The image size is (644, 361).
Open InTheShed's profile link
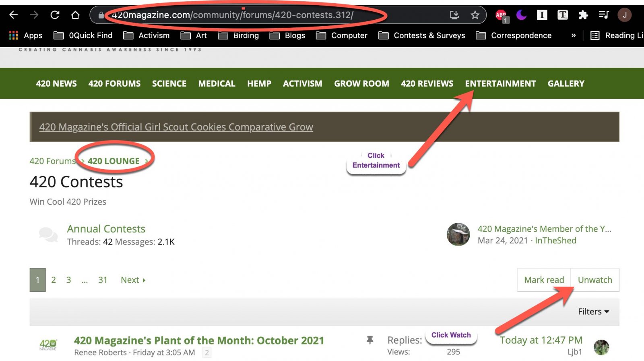coord(555,241)
